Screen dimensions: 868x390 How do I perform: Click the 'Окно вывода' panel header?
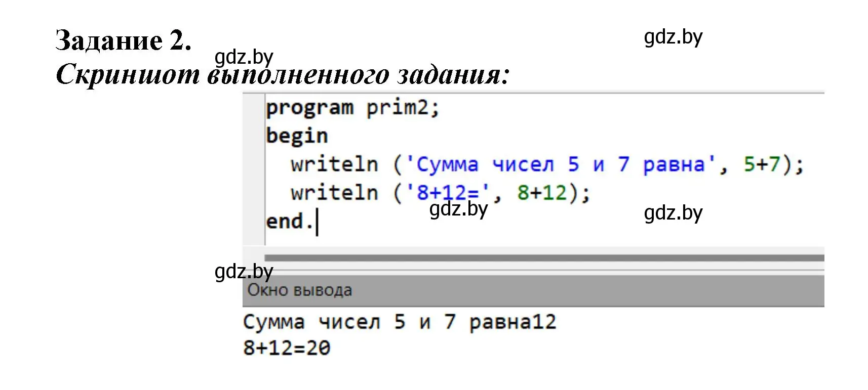click(533, 290)
